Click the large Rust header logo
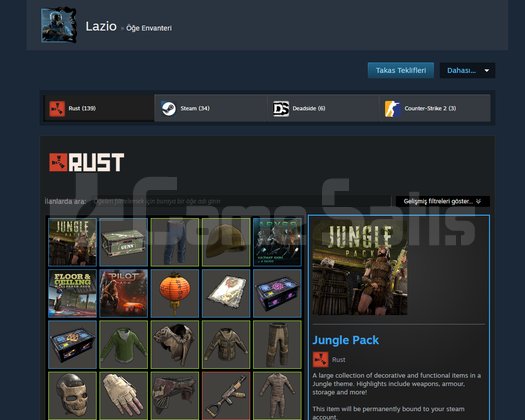This screenshot has height=420, width=525. click(x=87, y=162)
